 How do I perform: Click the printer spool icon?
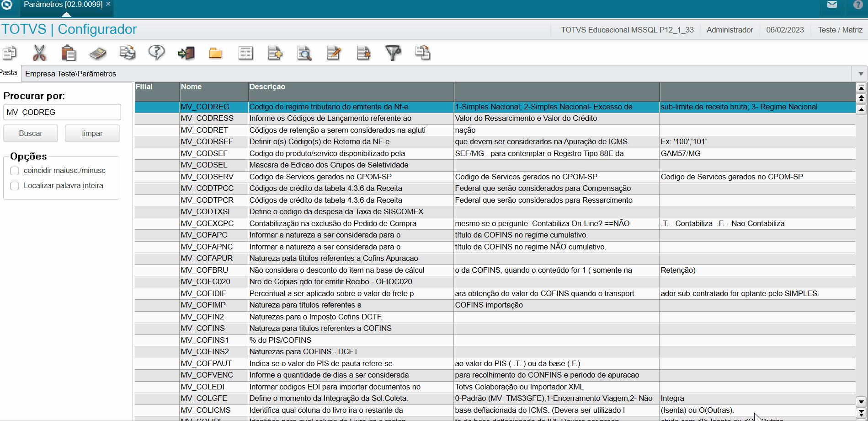pos(127,53)
